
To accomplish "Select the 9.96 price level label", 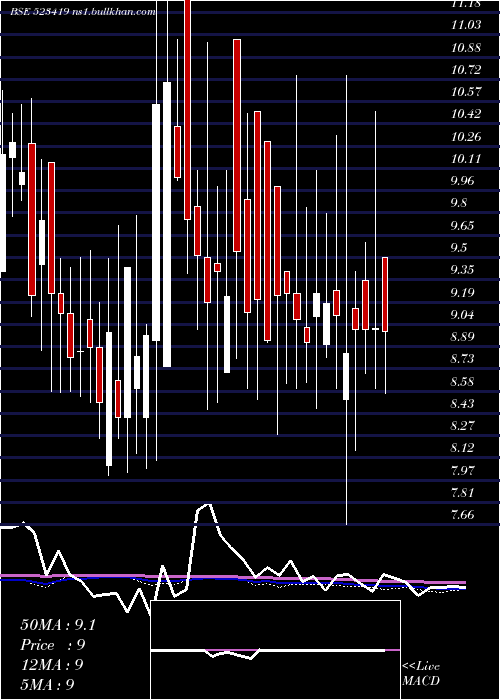I will click(464, 181).
